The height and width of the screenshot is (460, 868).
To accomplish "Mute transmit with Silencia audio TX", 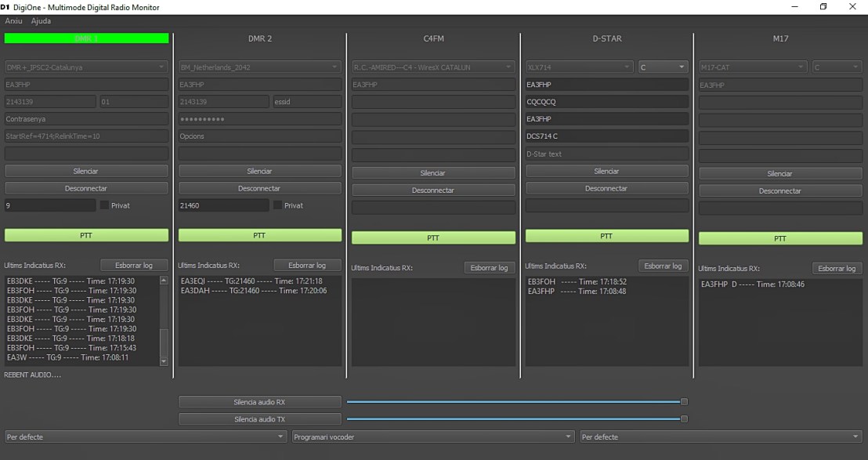I will tap(259, 419).
